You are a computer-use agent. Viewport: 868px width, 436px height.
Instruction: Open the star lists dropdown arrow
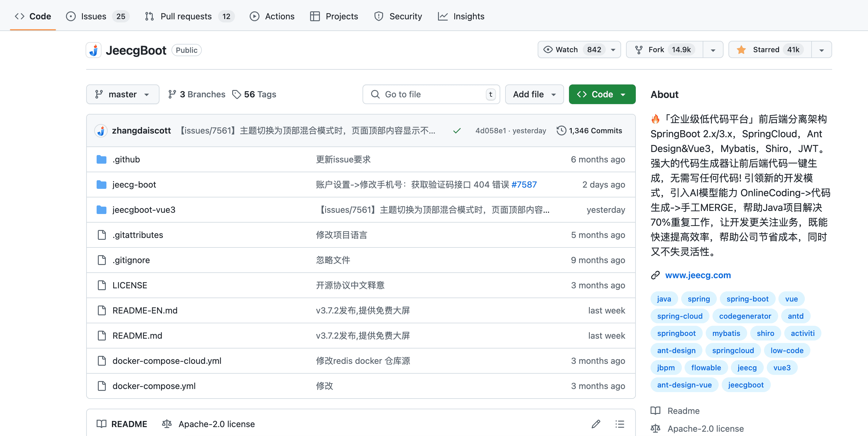pos(821,50)
